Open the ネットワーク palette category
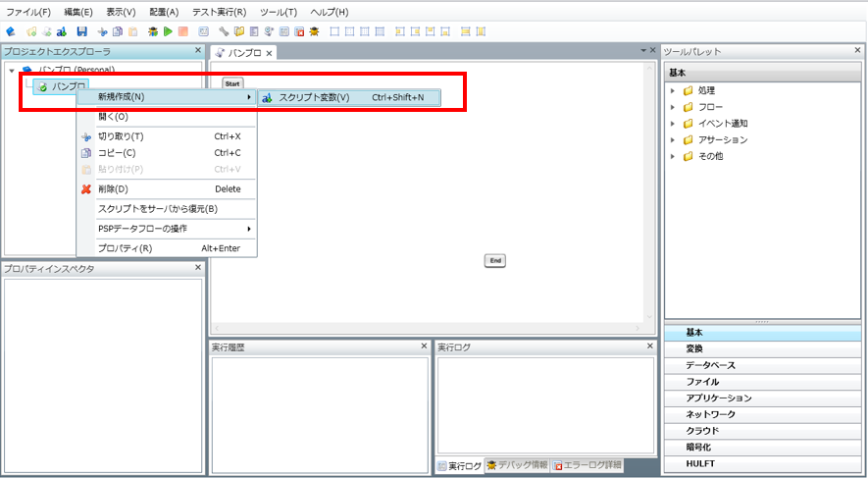The width and height of the screenshot is (868, 478). 710,414
